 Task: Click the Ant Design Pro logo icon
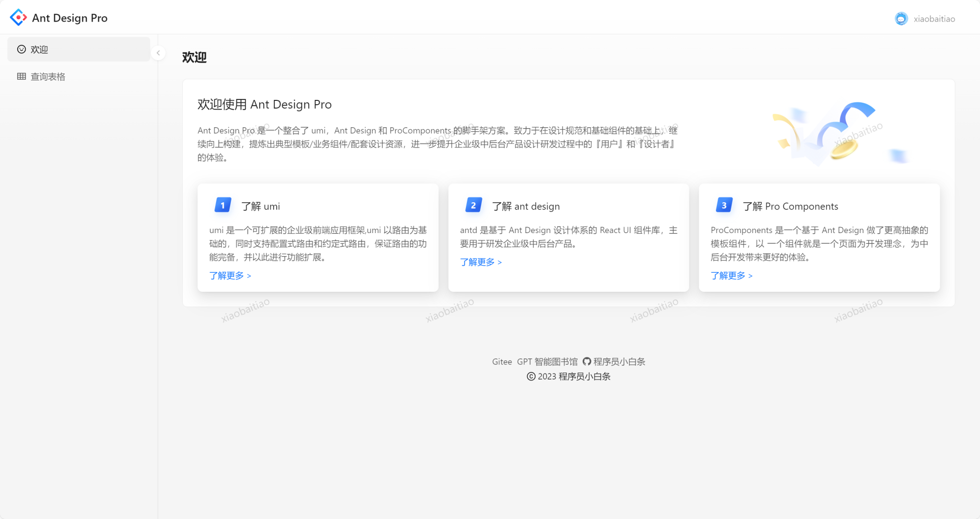tap(19, 18)
